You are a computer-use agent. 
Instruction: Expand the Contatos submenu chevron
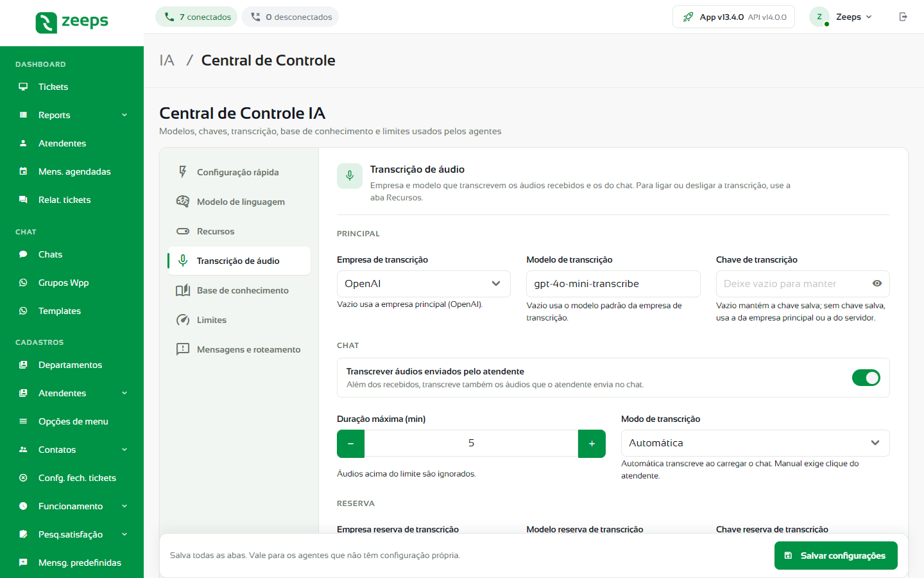click(124, 450)
